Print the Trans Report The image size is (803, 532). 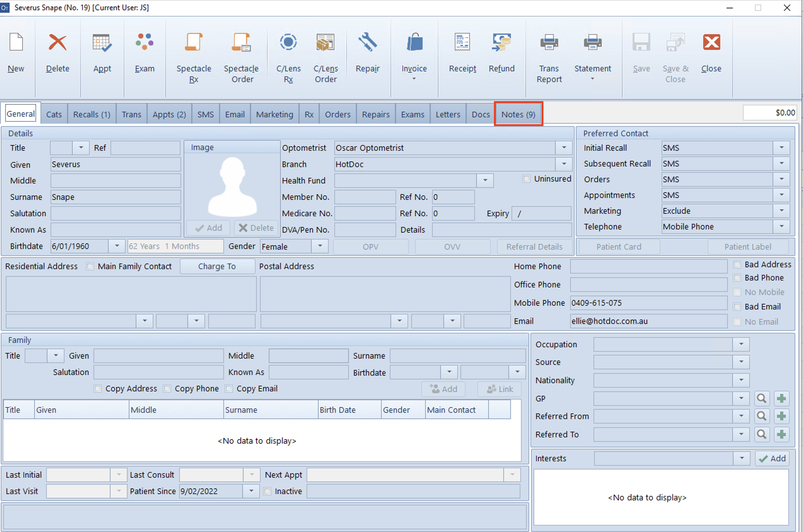click(549, 42)
